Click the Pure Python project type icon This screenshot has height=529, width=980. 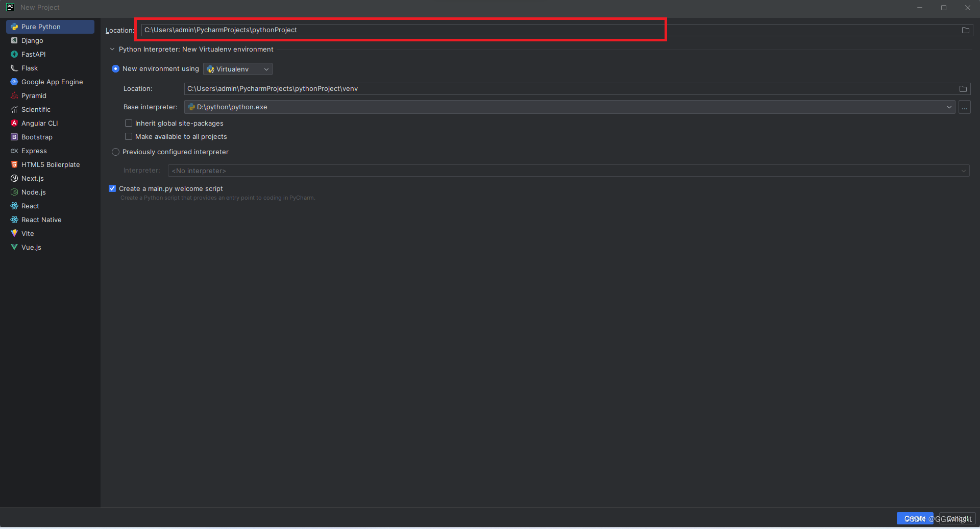(x=14, y=27)
